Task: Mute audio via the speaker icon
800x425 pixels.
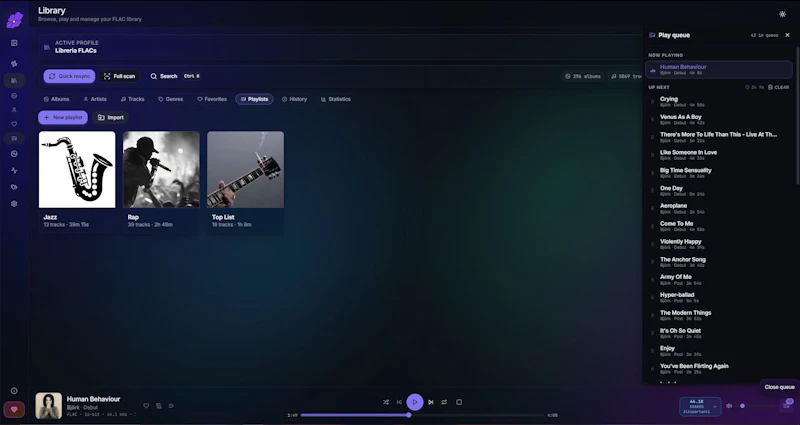Action: click(729, 406)
